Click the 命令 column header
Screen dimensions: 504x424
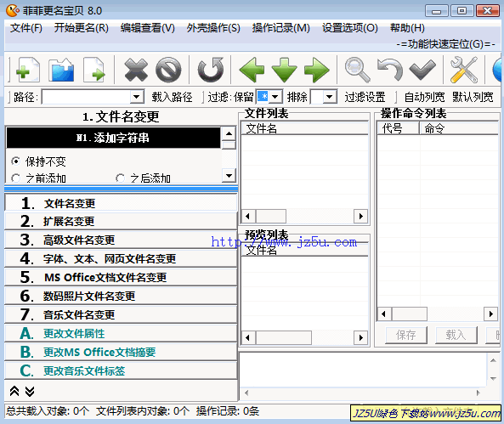tap(459, 128)
